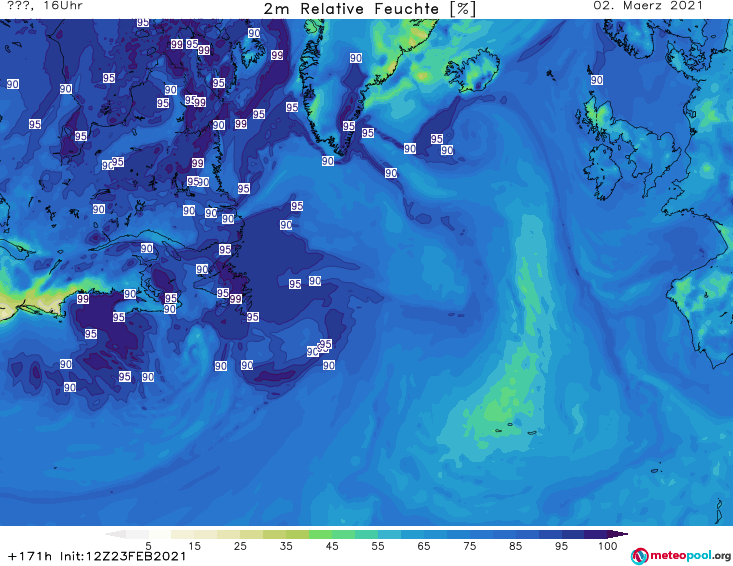Click legend value 100
The height and width of the screenshot is (566, 733).
[607, 546]
